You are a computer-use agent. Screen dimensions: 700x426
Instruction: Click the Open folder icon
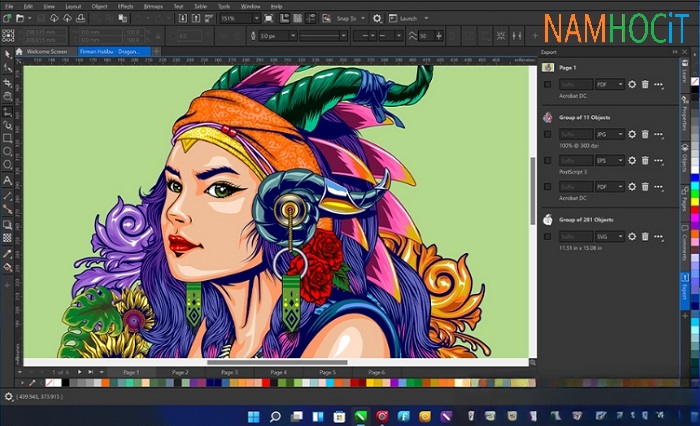[20, 18]
